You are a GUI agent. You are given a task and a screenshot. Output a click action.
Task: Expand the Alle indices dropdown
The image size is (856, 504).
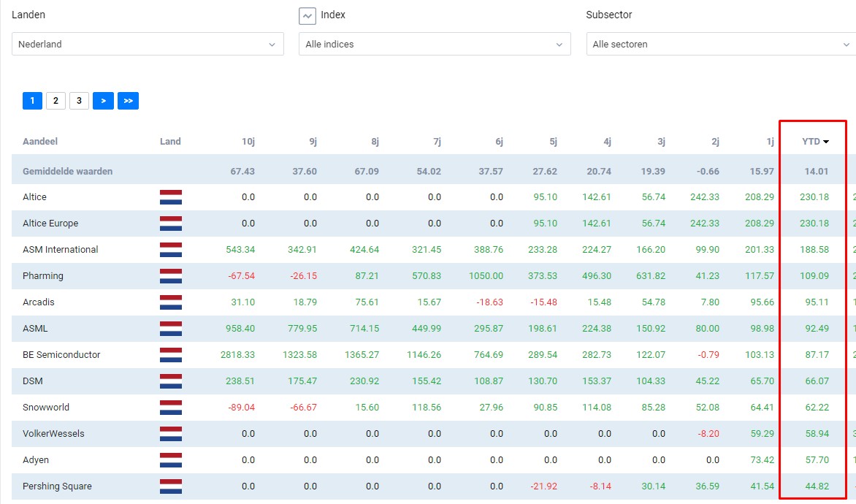[435, 45]
